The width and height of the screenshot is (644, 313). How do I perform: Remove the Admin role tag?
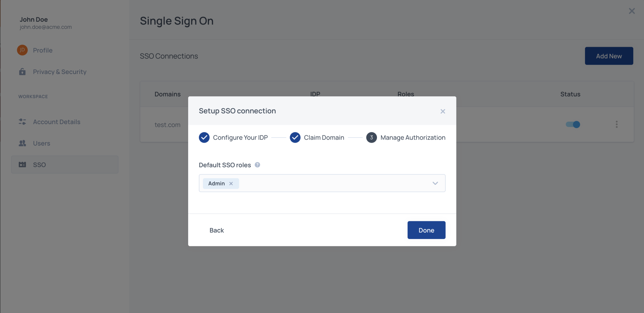pyautogui.click(x=231, y=183)
